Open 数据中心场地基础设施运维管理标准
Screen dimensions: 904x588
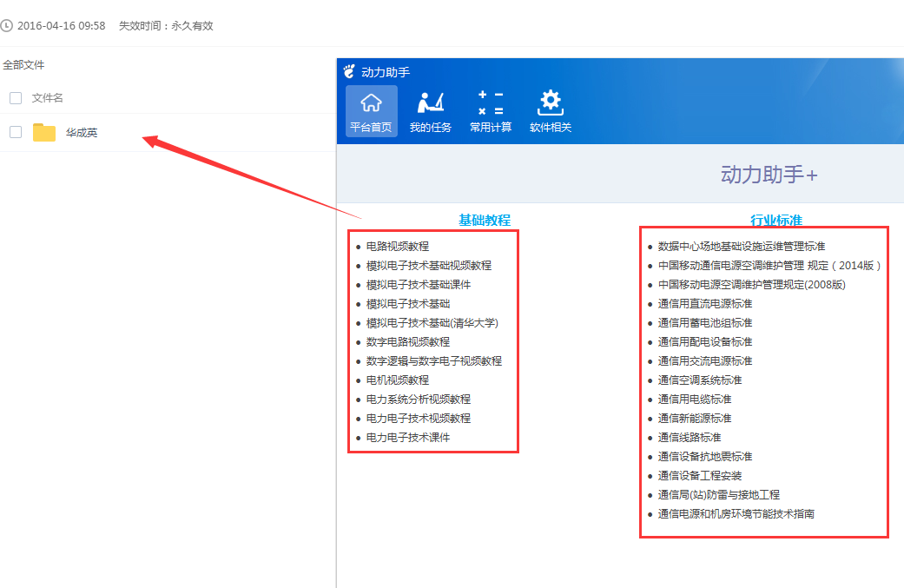point(742,246)
